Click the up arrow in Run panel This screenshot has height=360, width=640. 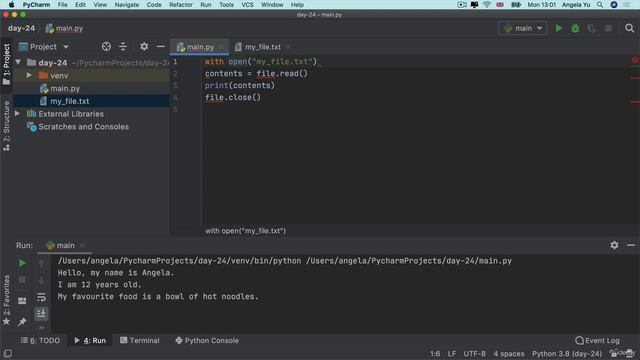(41, 264)
